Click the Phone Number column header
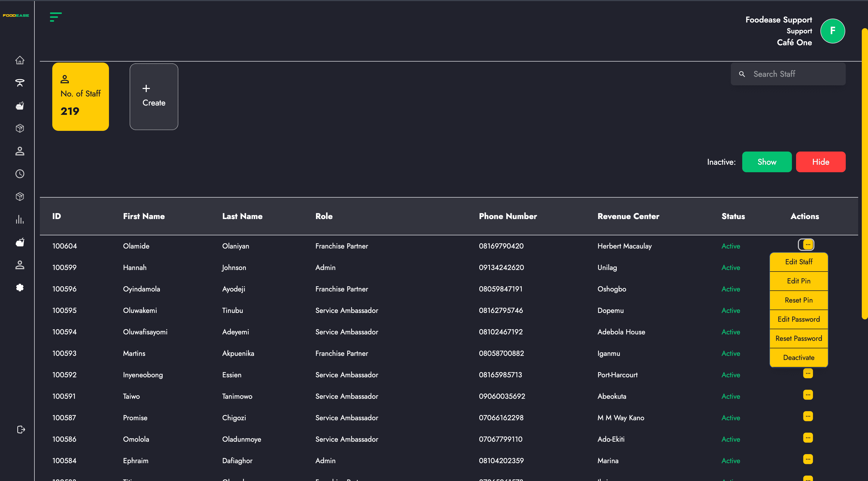 coord(508,216)
